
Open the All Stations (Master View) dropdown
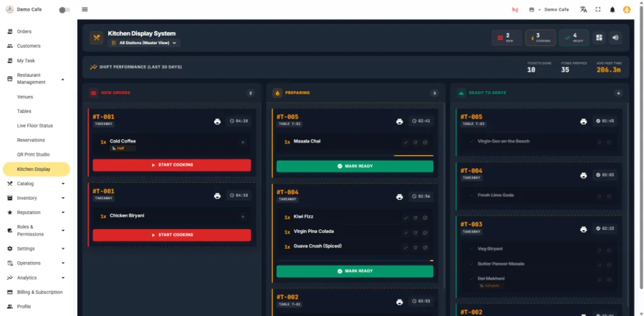144,43
